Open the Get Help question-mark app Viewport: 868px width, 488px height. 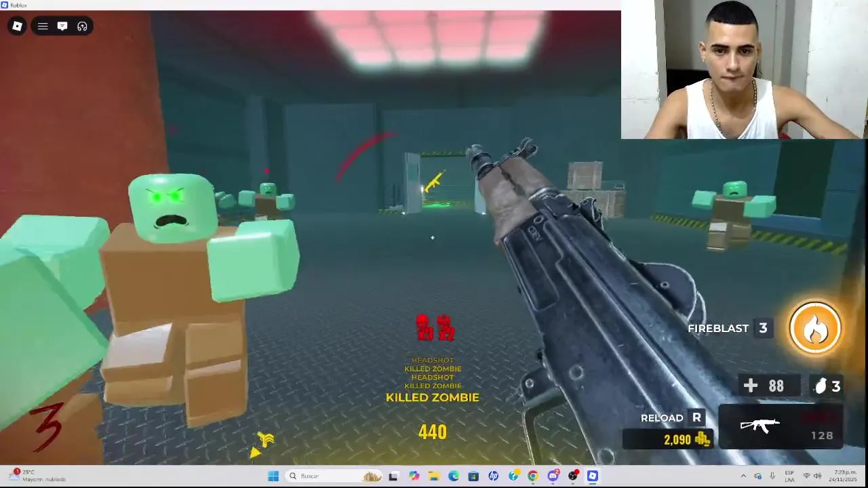[x=513, y=476]
